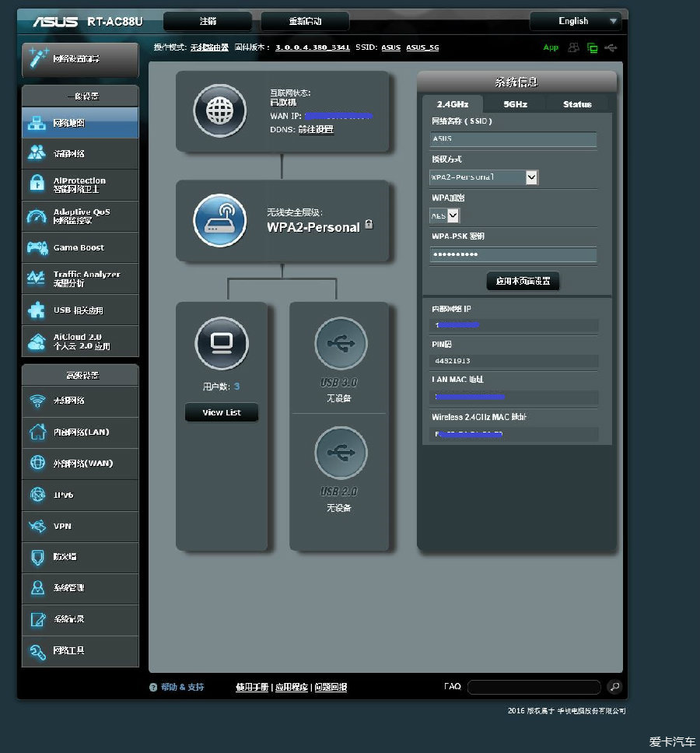The height and width of the screenshot is (753, 700).
Task: Click the App link in top bar
Action: (x=551, y=47)
